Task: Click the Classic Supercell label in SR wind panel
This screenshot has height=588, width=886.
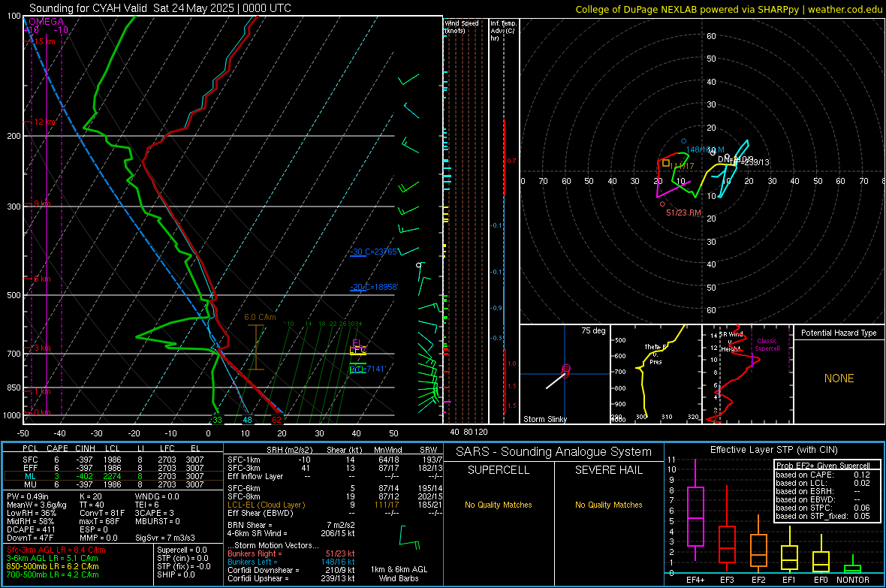Action: pyautogui.click(x=767, y=345)
